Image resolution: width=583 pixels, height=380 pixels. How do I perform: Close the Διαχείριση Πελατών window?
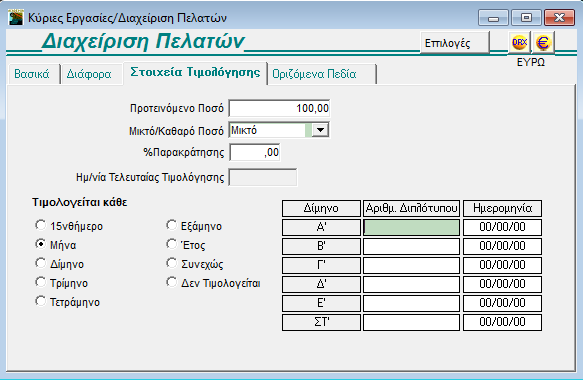(559, 18)
